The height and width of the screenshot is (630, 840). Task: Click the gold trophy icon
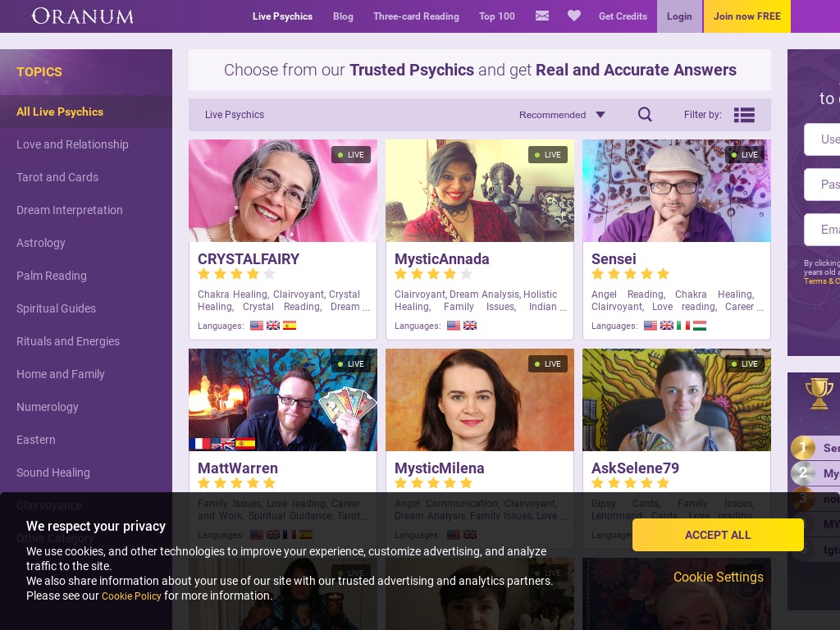click(819, 393)
